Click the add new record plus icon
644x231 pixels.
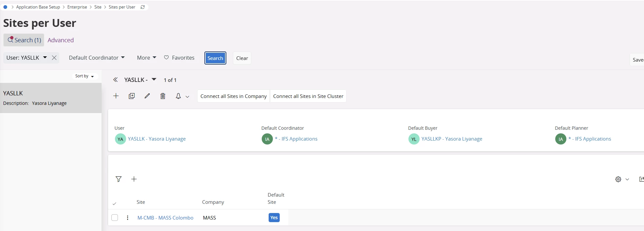[x=116, y=96]
